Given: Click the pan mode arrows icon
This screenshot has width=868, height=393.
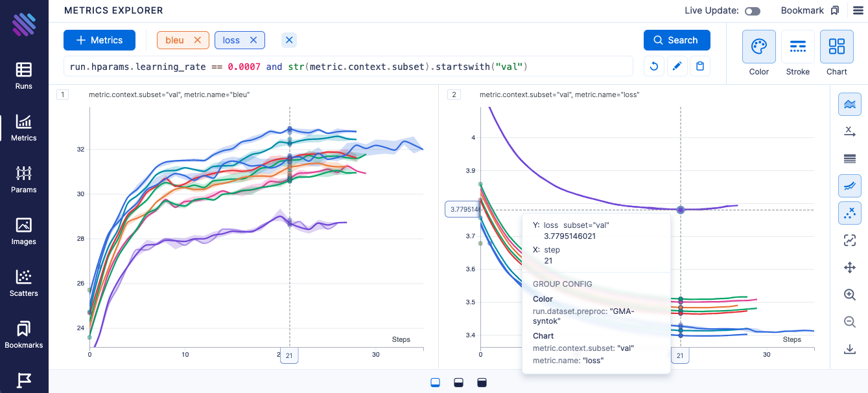Looking at the screenshot, I should point(850,267).
